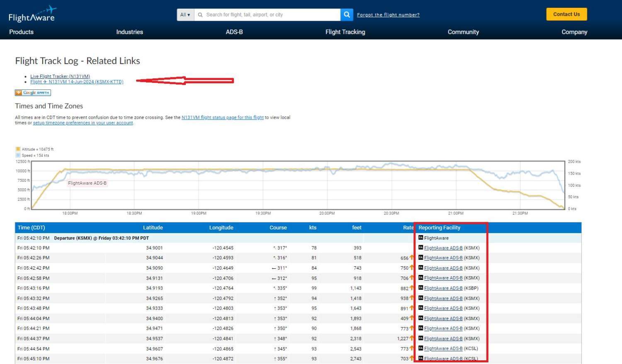Click Departure (KSMX) row text
The height and width of the screenshot is (364, 622).
click(101, 238)
